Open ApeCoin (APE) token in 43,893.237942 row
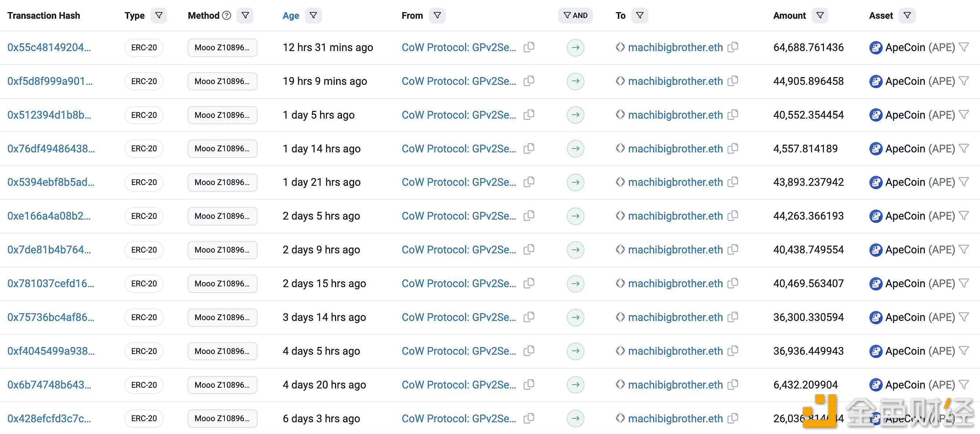 [x=920, y=182]
